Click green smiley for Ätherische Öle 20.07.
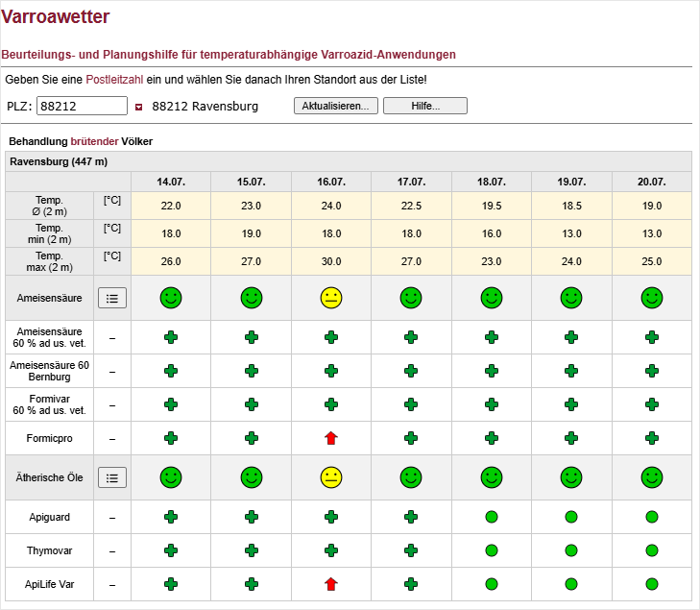 pyautogui.click(x=652, y=477)
